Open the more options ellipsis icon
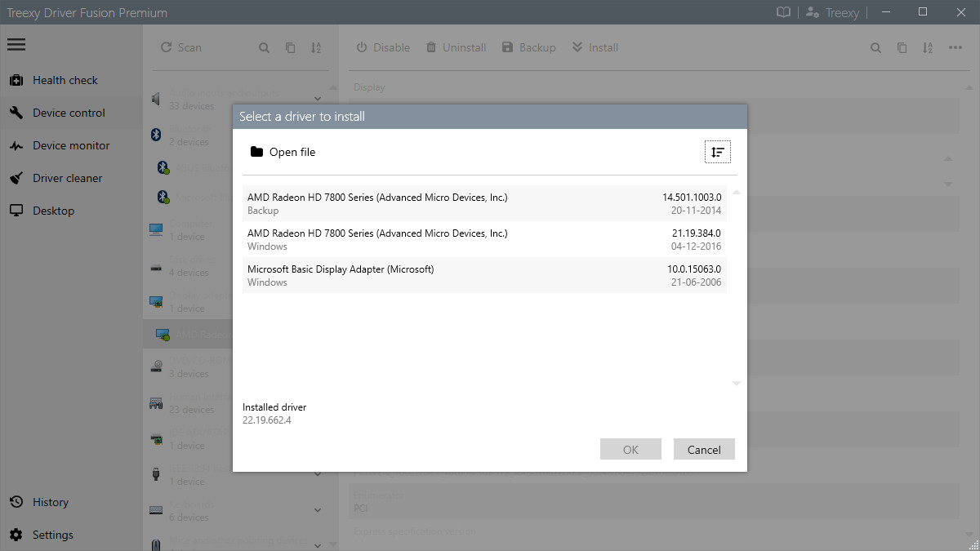 click(955, 47)
